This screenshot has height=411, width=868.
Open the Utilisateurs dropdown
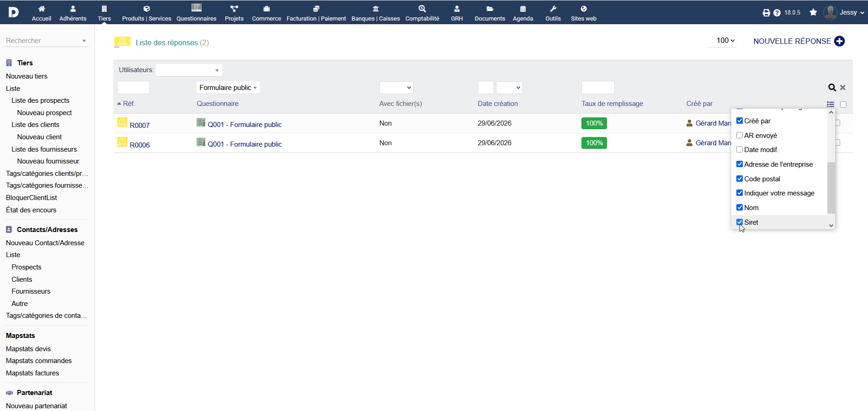(189, 70)
